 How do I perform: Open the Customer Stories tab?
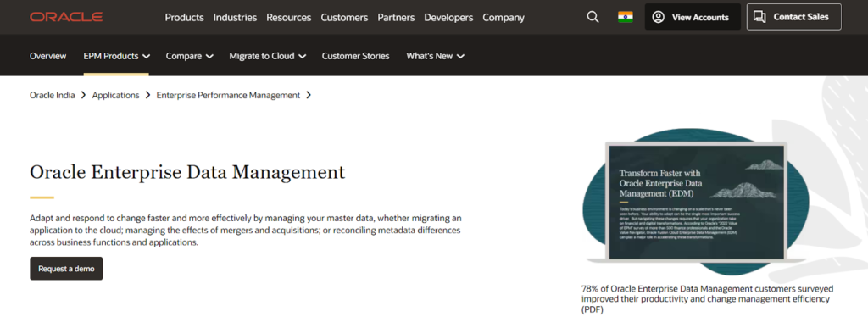point(355,56)
